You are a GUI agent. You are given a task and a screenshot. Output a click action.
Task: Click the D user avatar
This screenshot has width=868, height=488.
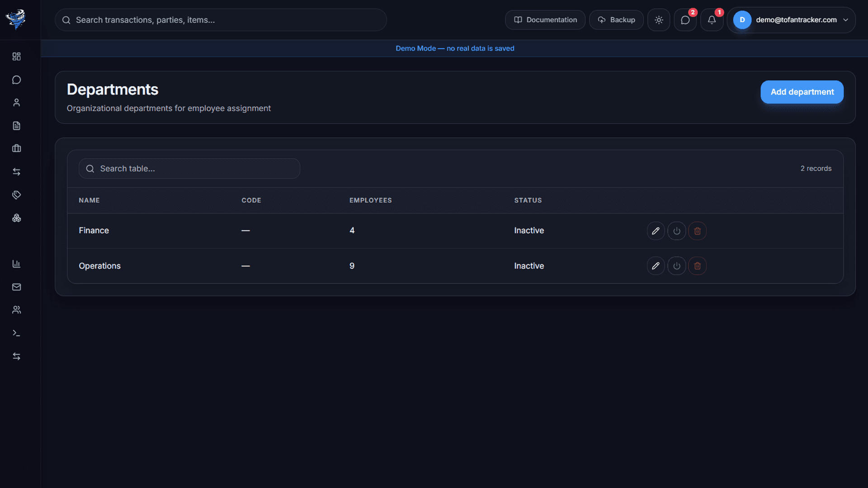(x=742, y=20)
